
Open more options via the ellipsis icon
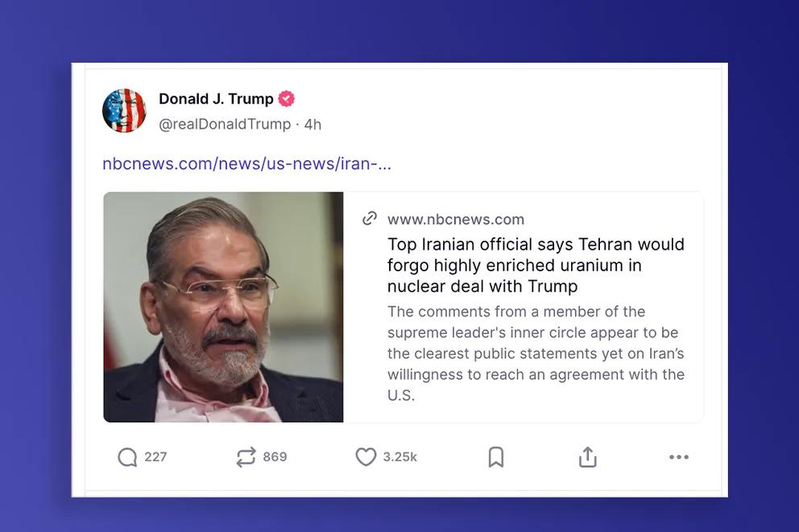678,456
